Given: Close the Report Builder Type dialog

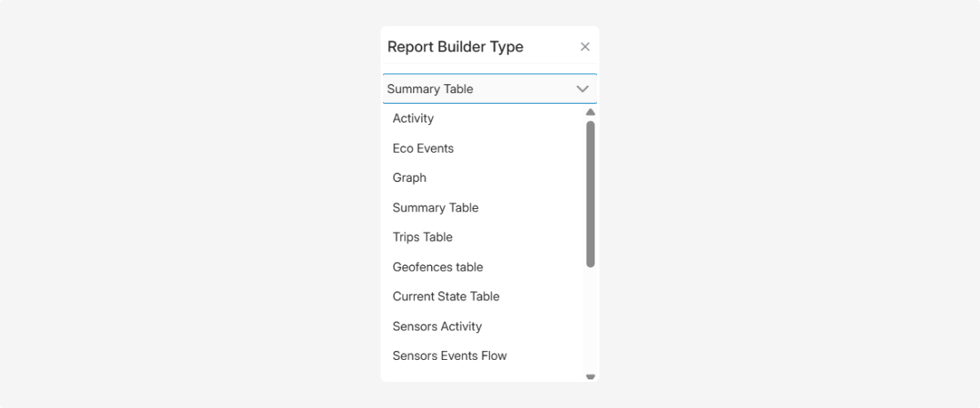Looking at the screenshot, I should (585, 47).
